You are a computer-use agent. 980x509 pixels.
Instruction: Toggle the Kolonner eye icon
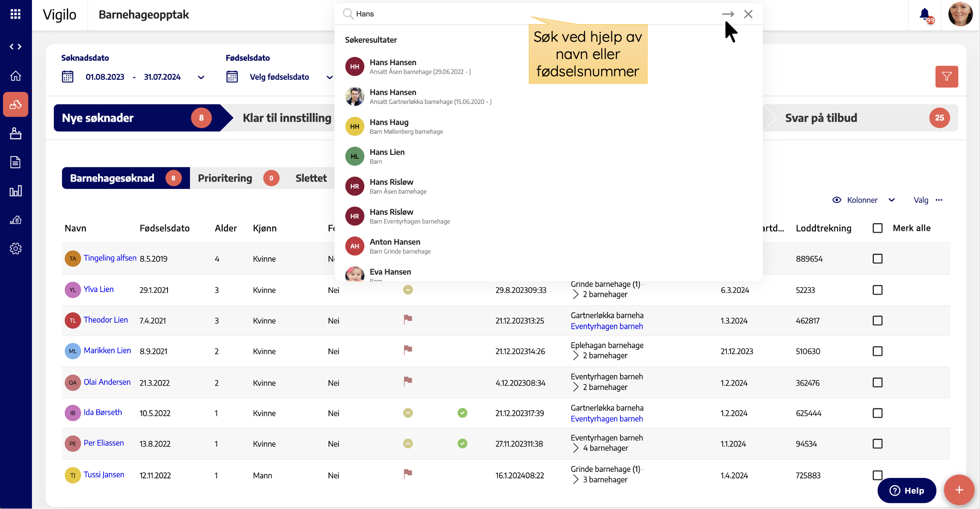(837, 200)
